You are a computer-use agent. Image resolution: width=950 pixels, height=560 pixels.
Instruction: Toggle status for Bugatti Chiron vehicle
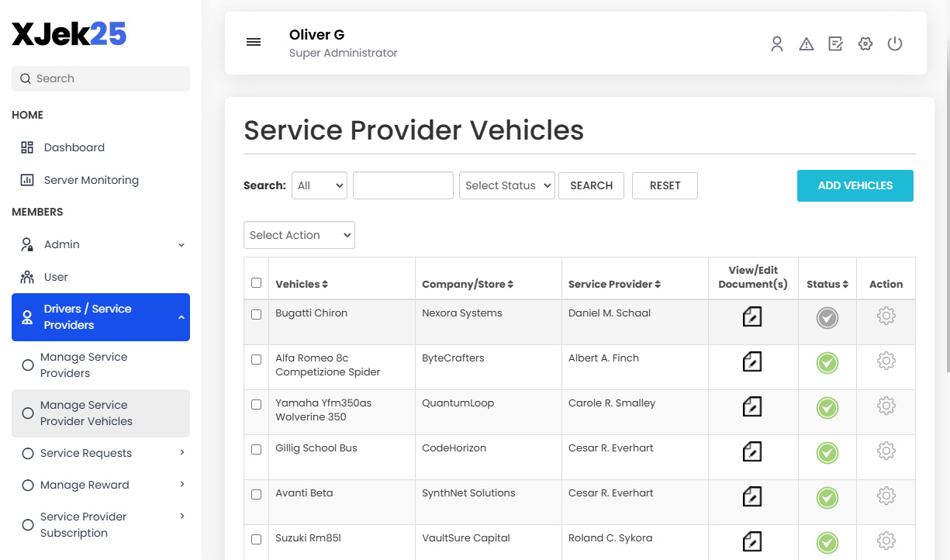[827, 316]
